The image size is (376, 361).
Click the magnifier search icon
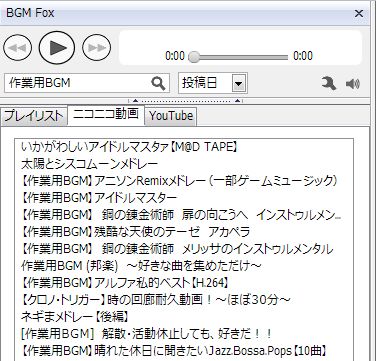(x=158, y=83)
